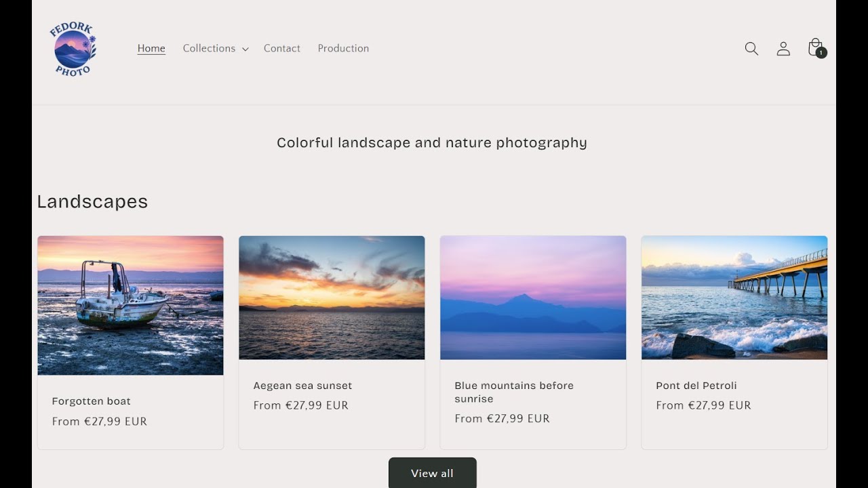Expand the Collections dropdown menu

coord(216,48)
